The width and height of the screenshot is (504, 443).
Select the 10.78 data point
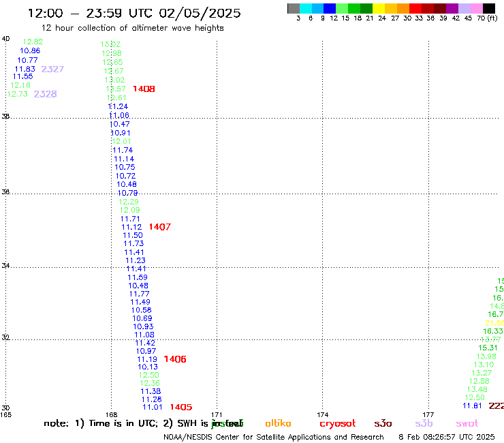pos(127,193)
